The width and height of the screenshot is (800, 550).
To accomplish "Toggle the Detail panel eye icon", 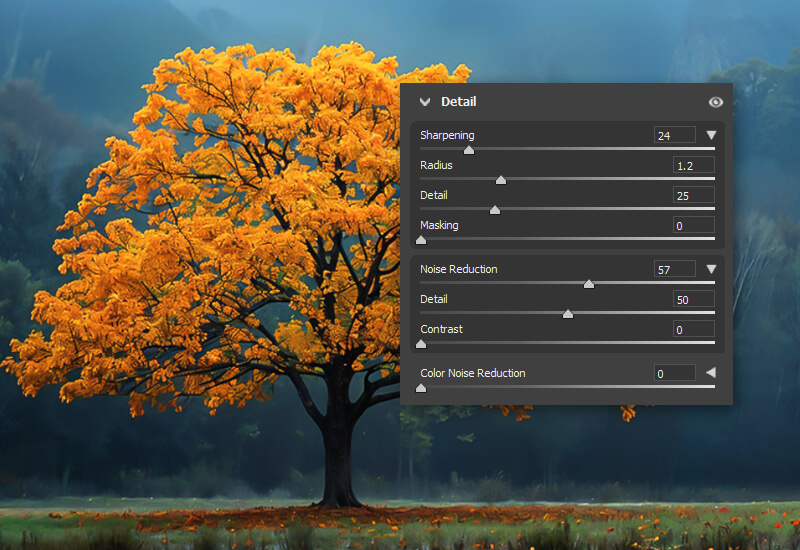I will tap(715, 102).
